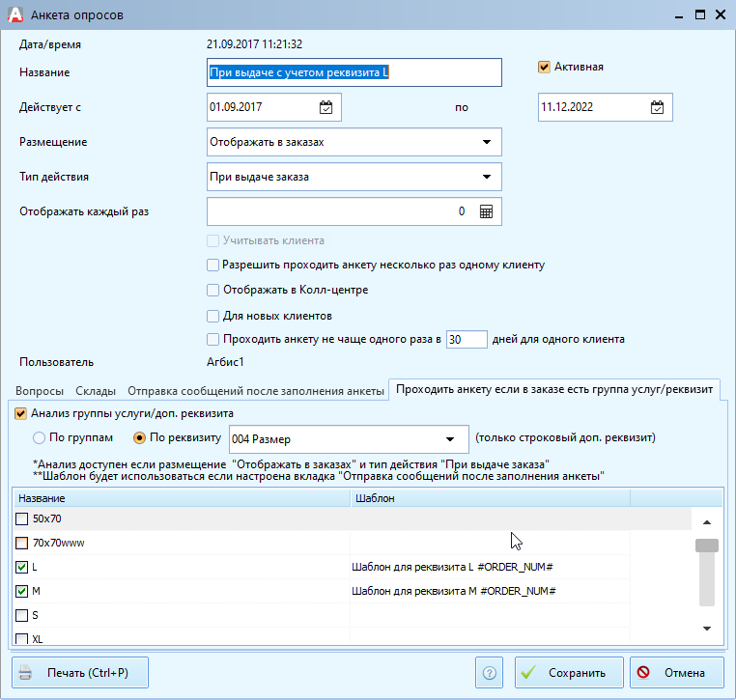Uncheck the M row checkbox
Viewport: 736px width, 700px height.
(x=21, y=591)
